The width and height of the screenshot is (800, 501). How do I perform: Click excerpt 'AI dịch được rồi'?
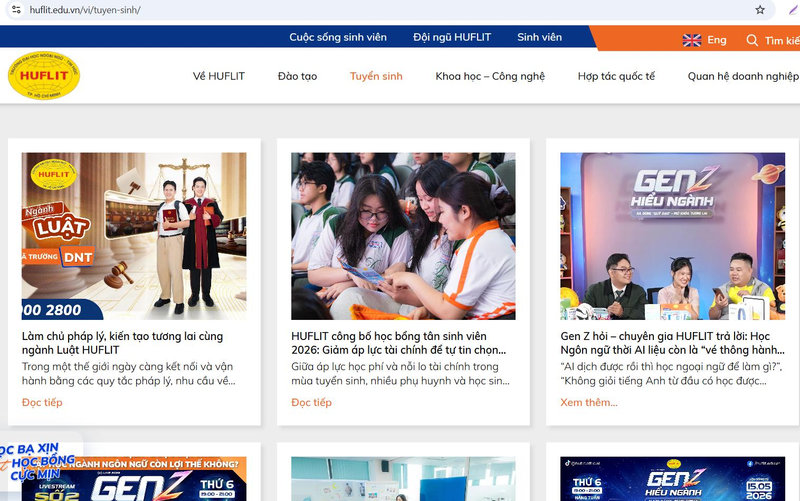pyautogui.click(x=671, y=373)
